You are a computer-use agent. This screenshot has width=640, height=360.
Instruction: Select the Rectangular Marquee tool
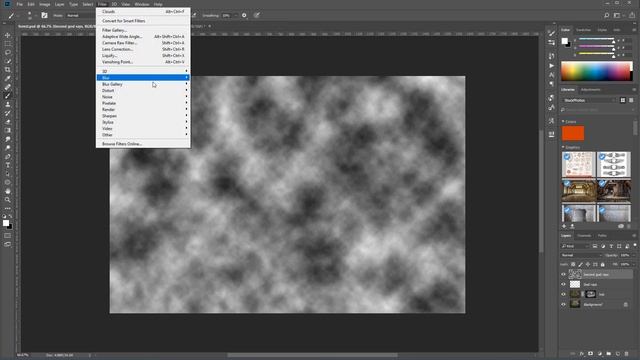7,44
